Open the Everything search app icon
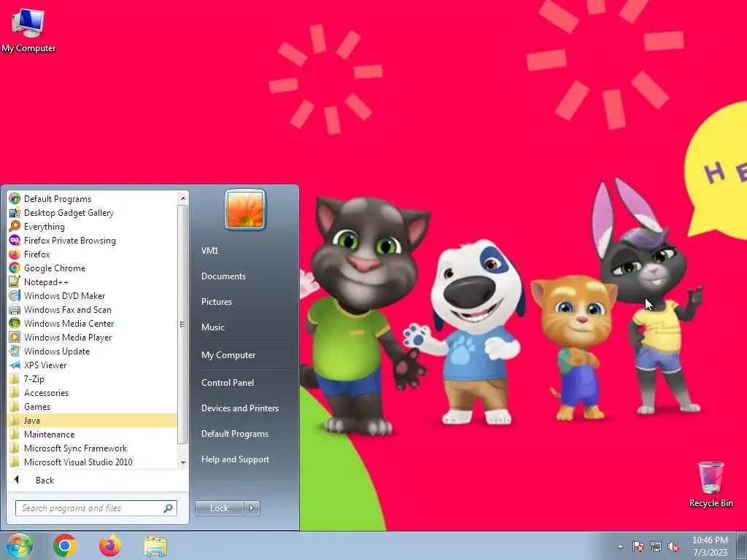Screen dimensions: 747x560 [15, 226]
